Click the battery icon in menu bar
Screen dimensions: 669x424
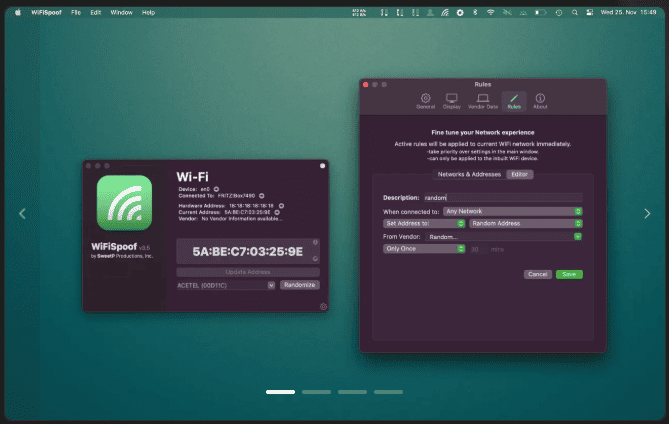pos(541,12)
